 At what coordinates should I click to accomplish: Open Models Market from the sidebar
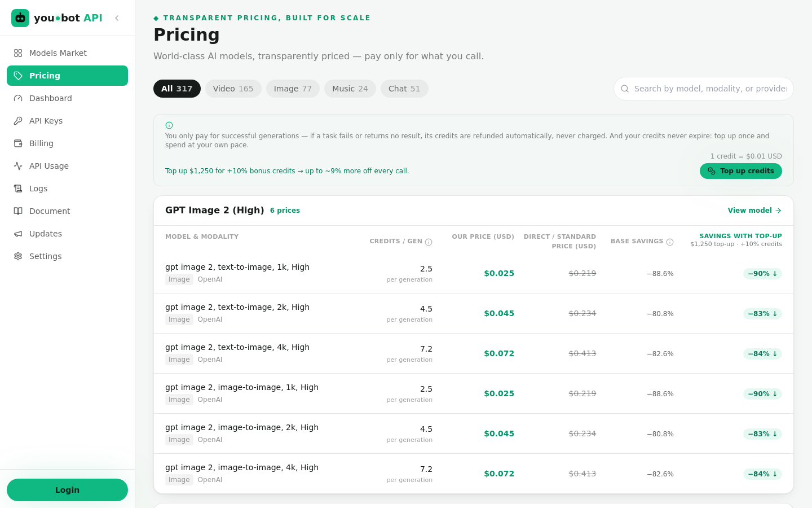tap(67, 53)
